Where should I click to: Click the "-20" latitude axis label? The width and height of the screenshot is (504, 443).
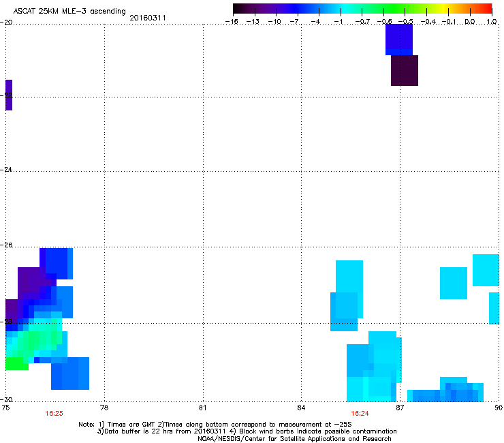pyautogui.click(x=7, y=22)
